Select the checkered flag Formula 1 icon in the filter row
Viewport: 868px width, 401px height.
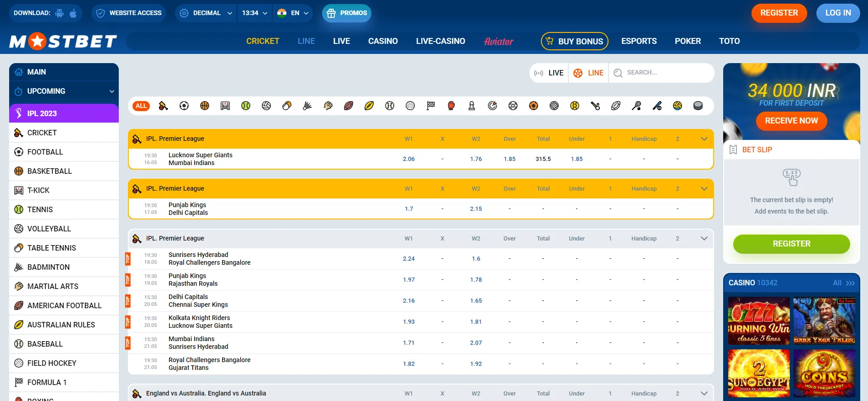[x=431, y=106]
